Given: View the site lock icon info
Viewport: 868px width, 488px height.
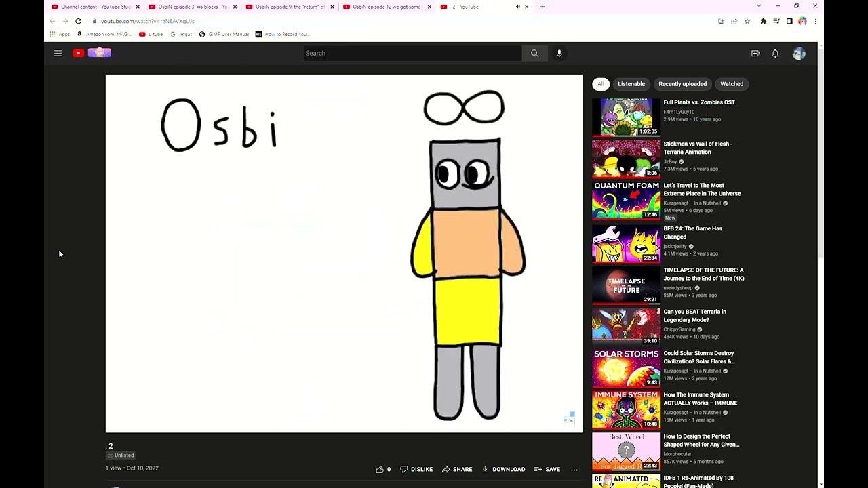Looking at the screenshot, I should 95,21.
